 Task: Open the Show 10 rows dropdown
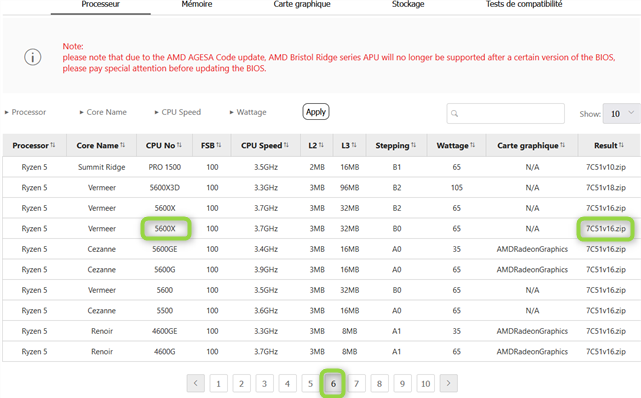click(x=622, y=114)
